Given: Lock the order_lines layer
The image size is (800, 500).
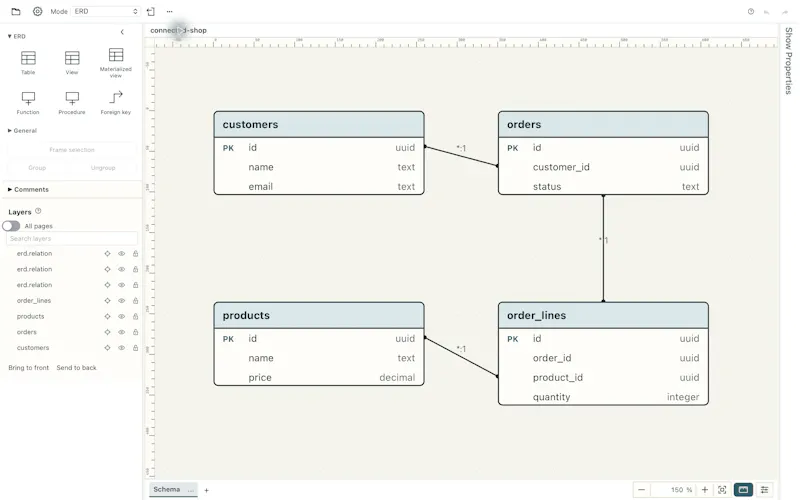Looking at the screenshot, I should click(135, 301).
